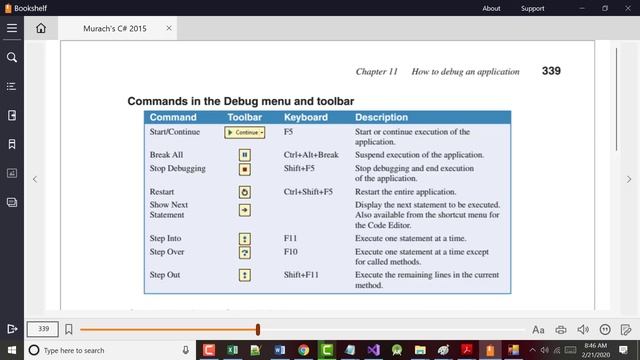Open the bookmarks list in sidebar
Viewport: 640px width, 360px height.
coord(12,144)
